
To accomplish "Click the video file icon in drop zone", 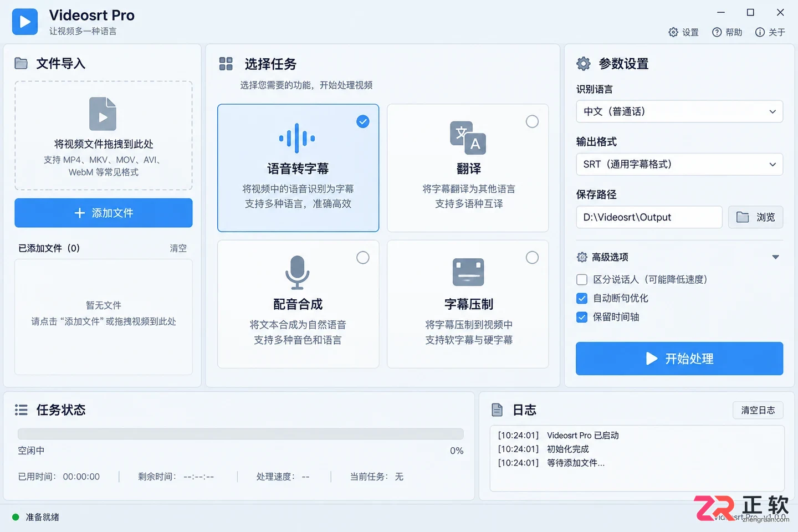I will point(103,114).
